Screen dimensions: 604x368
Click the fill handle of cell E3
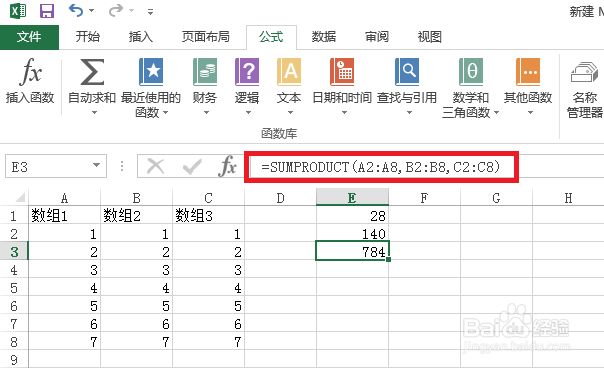pos(388,260)
